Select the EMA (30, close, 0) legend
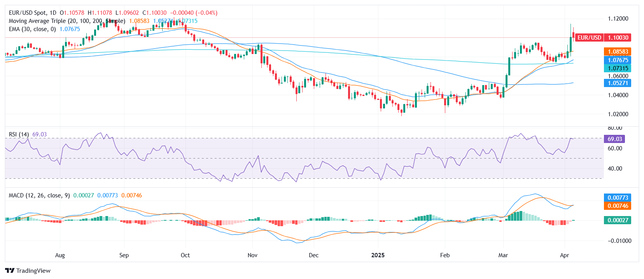The height and width of the screenshot is (279, 644). [32, 29]
